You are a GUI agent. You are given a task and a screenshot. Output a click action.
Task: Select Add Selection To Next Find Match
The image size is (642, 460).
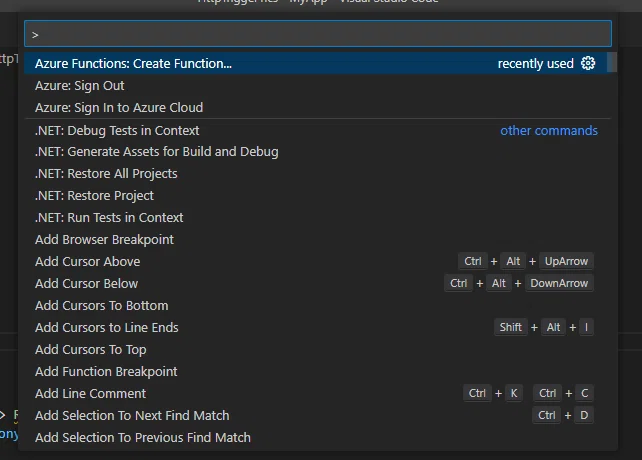[x=315, y=415]
